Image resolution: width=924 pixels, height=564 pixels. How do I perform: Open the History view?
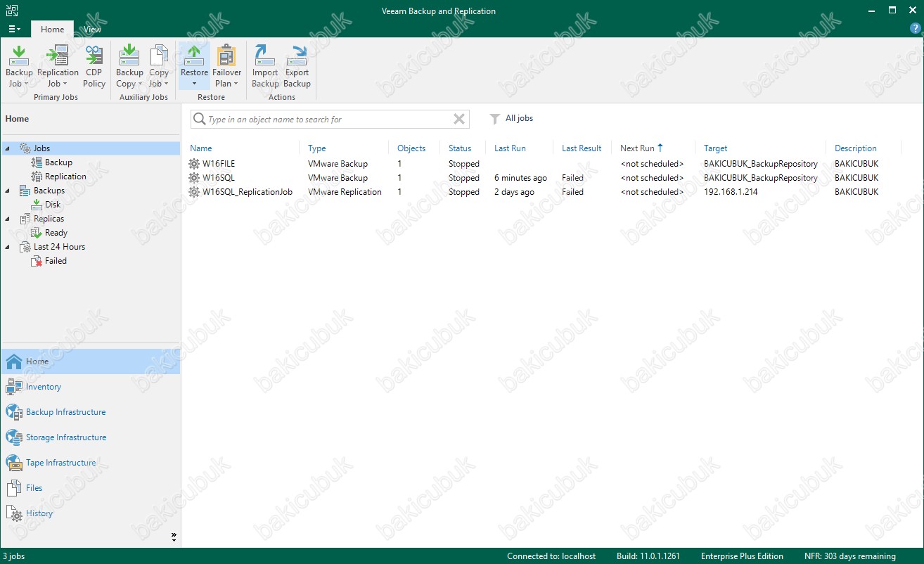tap(39, 513)
